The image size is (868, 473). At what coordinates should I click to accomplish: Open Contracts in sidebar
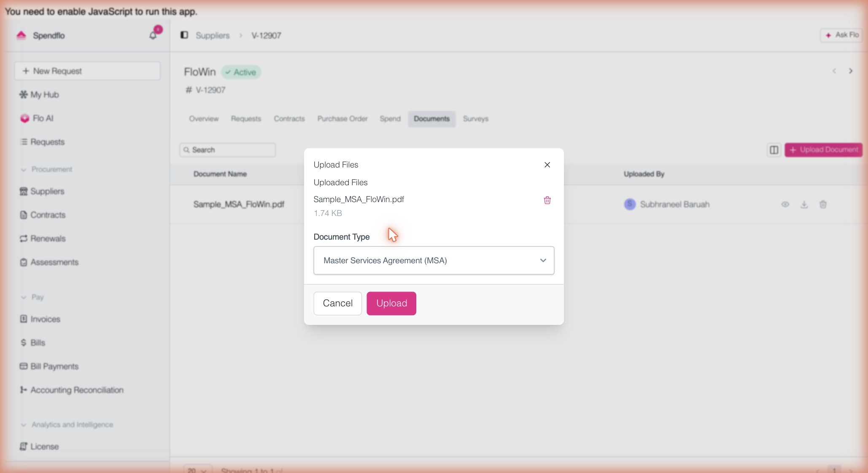click(43, 215)
